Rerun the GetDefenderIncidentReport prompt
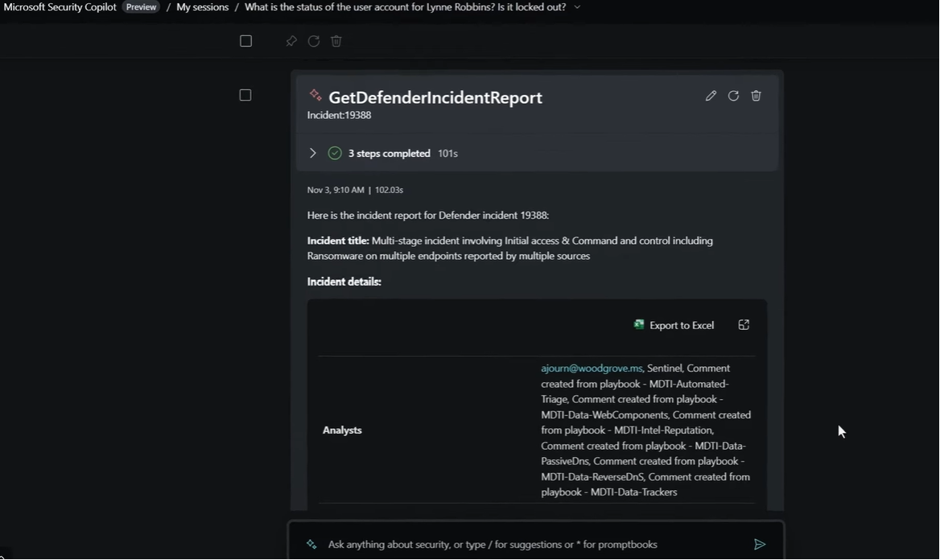 coord(733,96)
